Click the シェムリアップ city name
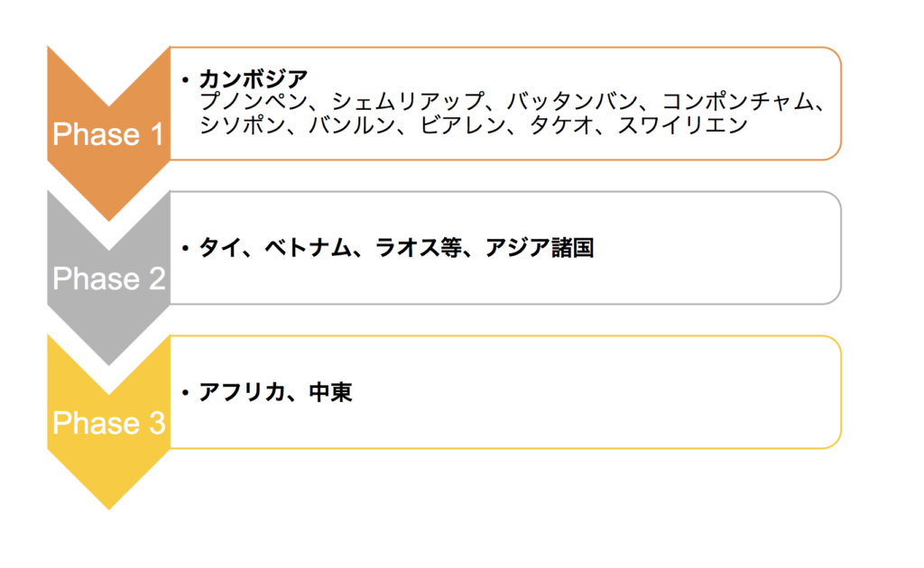The height and width of the screenshot is (568, 924). (x=408, y=102)
